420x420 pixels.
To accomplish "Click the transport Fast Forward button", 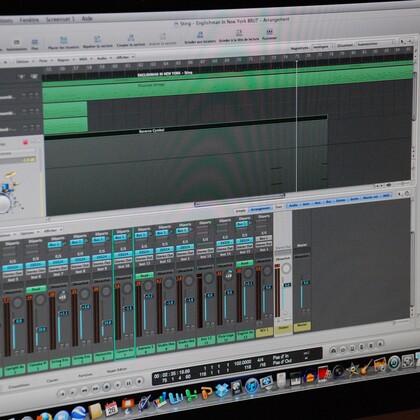I will tap(95, 388).
